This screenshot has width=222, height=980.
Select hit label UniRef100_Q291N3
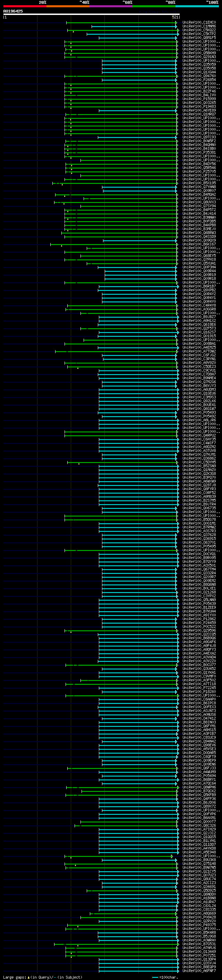point(199,57)
